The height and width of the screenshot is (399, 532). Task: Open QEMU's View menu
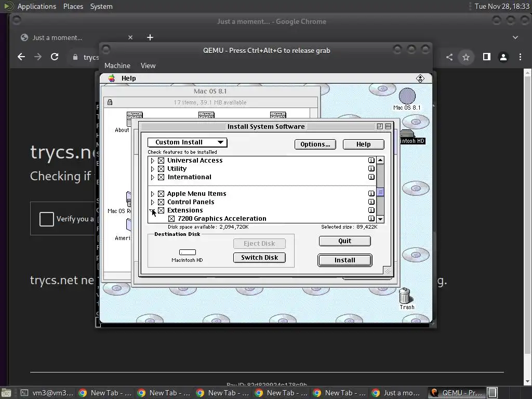click(148, 65)
